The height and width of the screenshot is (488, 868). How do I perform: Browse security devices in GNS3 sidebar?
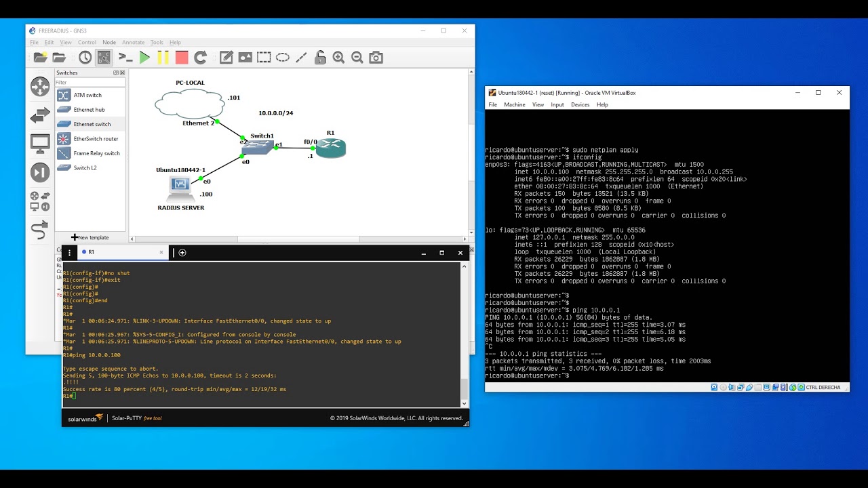(40, 172)
